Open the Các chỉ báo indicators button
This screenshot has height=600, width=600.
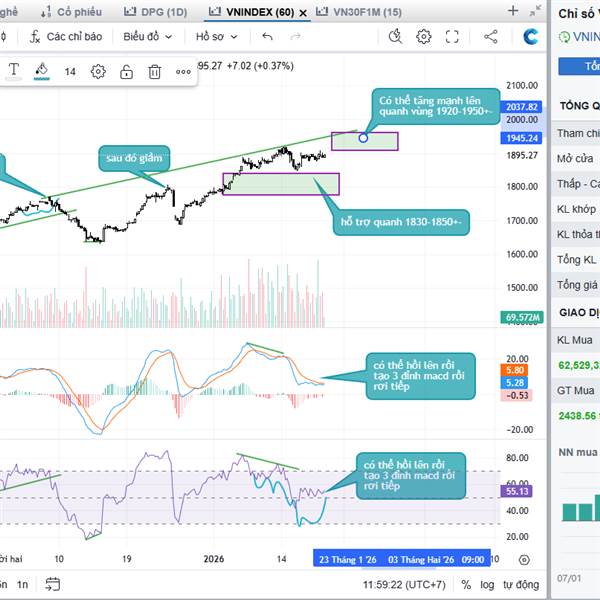click(x=65, y=36)
